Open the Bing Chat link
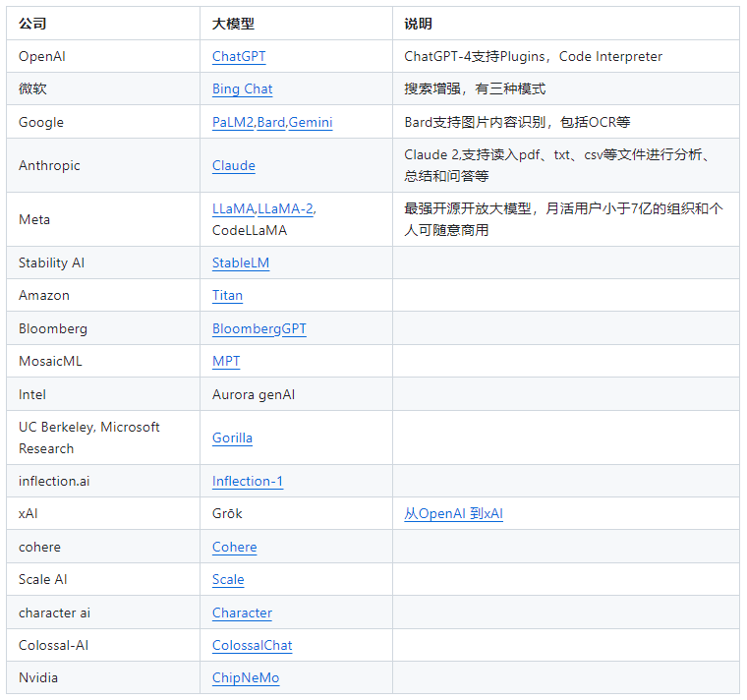This screenshot has height=700, width=747. [242, 89]
